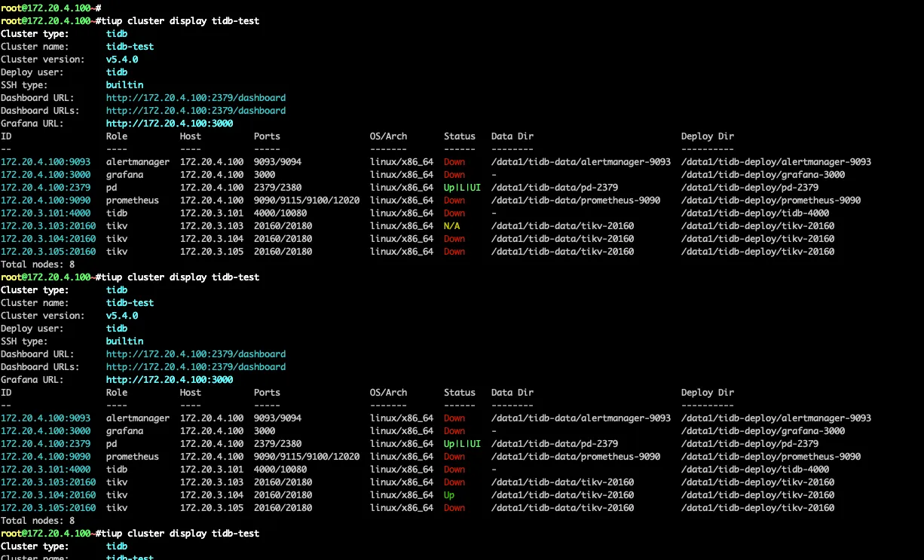Click ID 172.20.3.101:4000 in first output table

(45, 213)
